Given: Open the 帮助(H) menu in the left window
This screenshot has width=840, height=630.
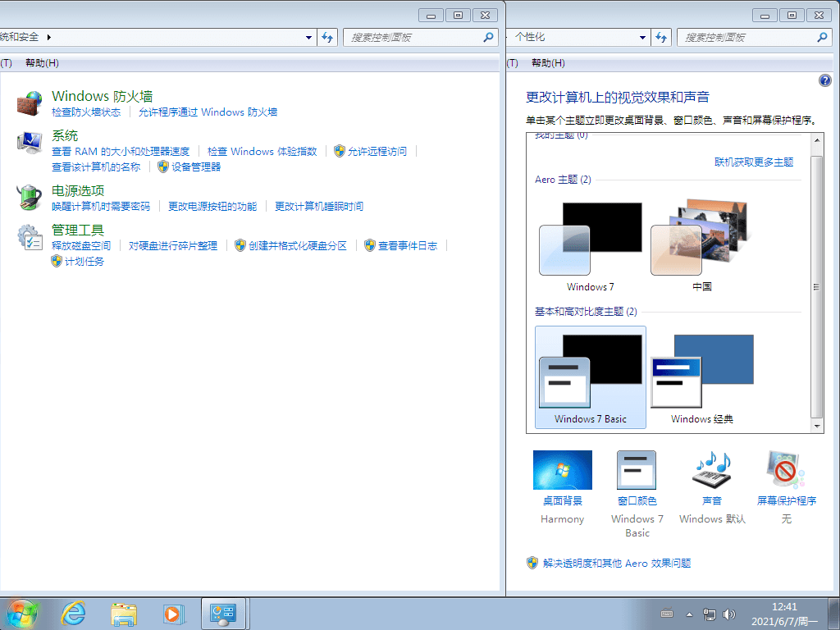Looking at the screenshot, I should [x=40, y=63].
